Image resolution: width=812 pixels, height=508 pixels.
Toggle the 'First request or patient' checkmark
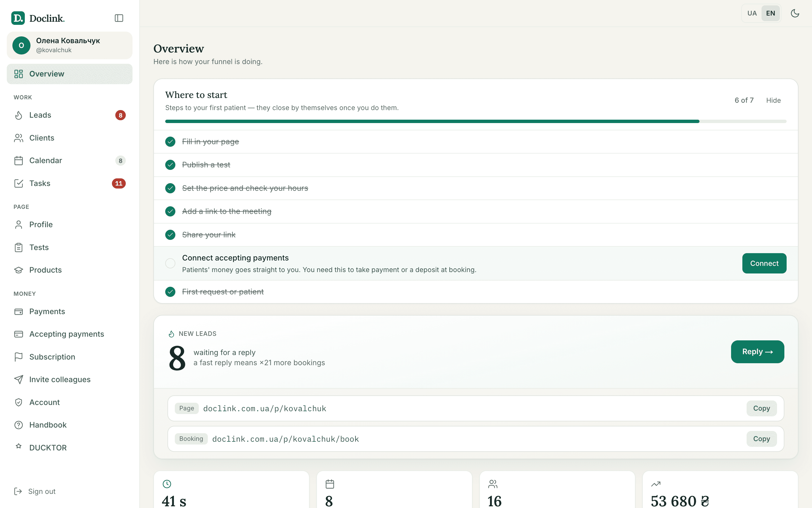click(x=170, y=292)
